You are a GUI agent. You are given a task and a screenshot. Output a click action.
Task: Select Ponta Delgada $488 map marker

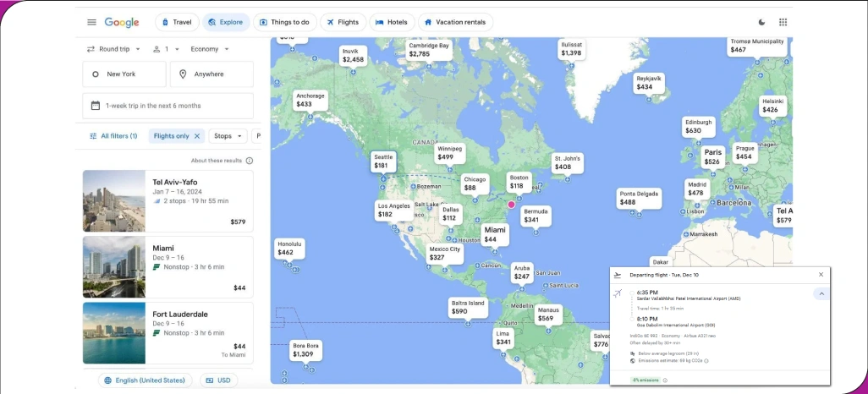coord(639,198)
